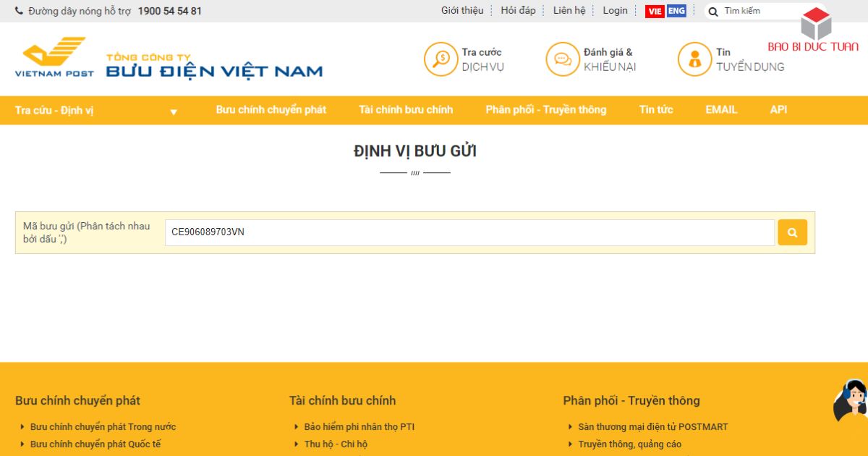Click the Login link
Image resolution: width=868 pixels, height=456 pixels.
point(614,11)
